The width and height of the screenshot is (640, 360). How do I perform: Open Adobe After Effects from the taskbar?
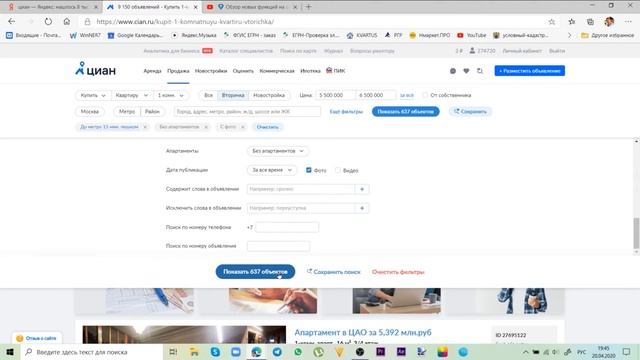pos(401,352)
